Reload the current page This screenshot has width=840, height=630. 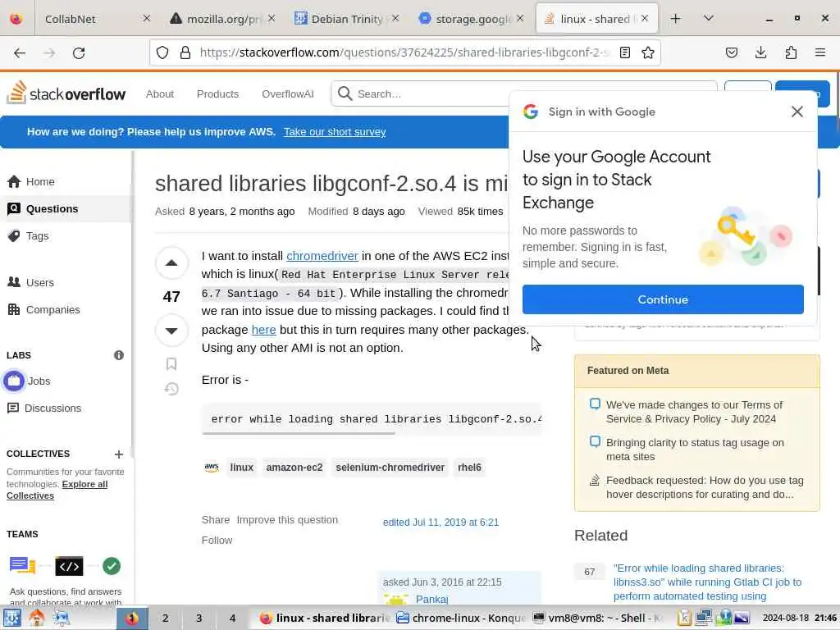pyautogui.click(x=79, y=52)
